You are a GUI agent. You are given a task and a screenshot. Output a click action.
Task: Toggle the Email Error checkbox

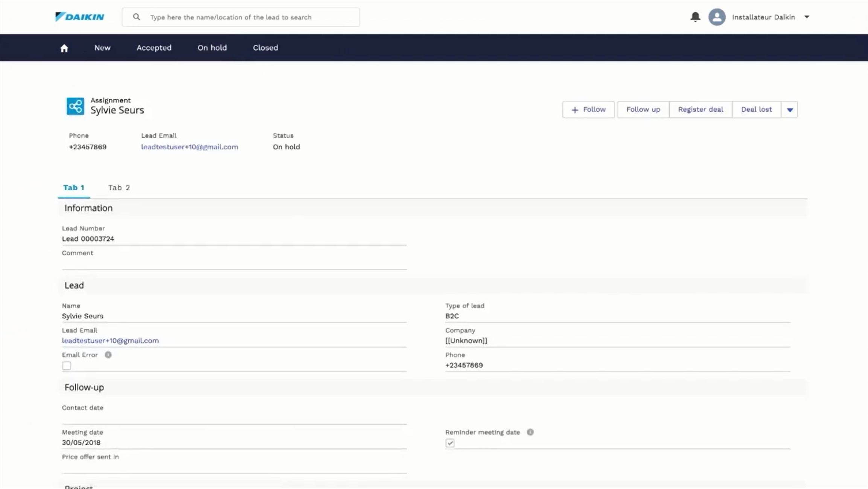coord(67,366)
